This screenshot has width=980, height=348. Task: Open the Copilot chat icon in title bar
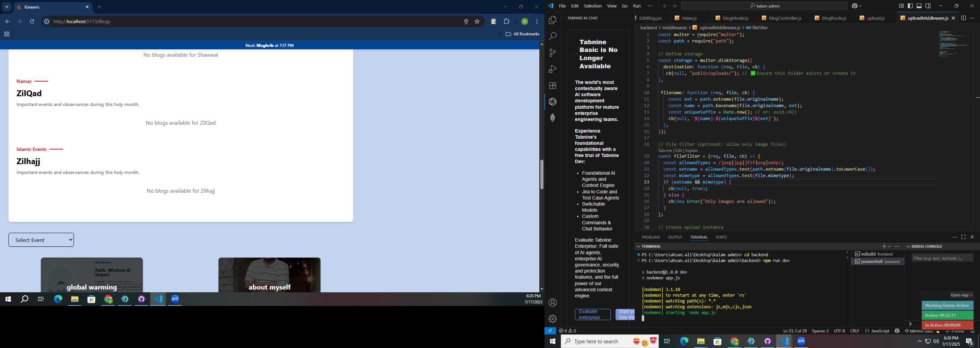point(854,6)
